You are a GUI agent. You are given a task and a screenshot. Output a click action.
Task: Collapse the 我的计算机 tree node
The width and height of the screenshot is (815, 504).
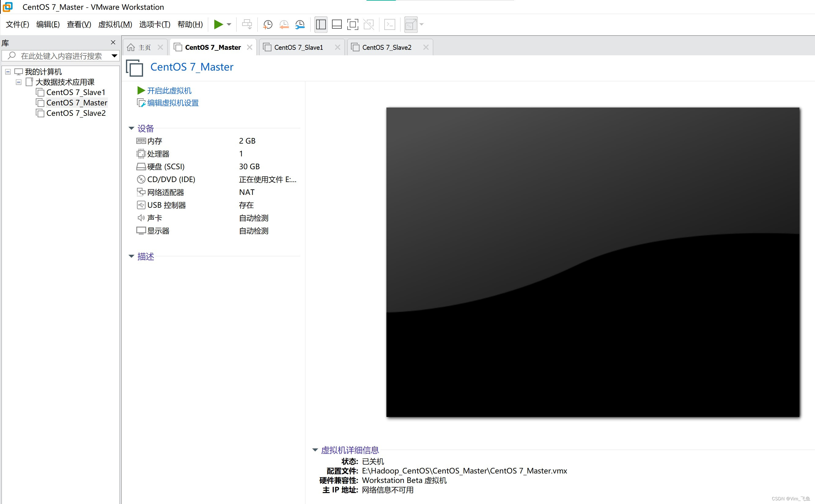(x=7, y=71)
